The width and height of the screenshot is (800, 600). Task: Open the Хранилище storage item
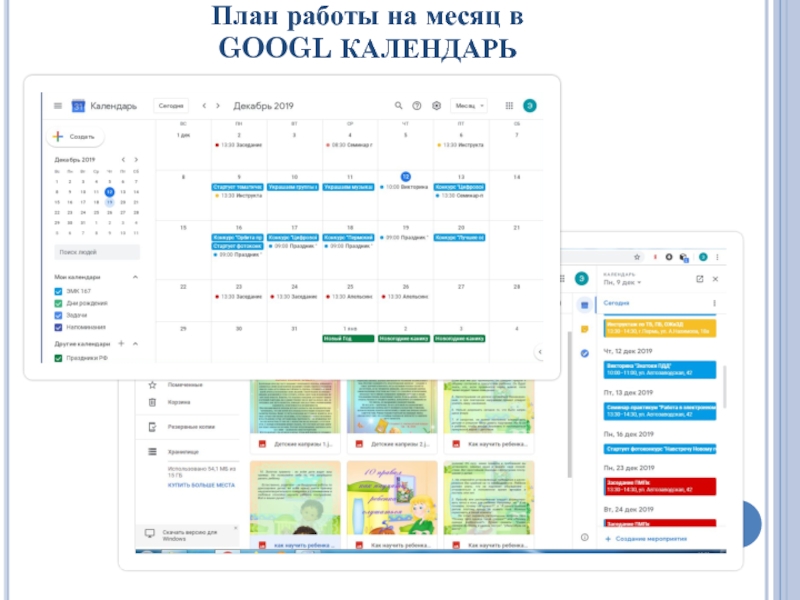[183, 452]
